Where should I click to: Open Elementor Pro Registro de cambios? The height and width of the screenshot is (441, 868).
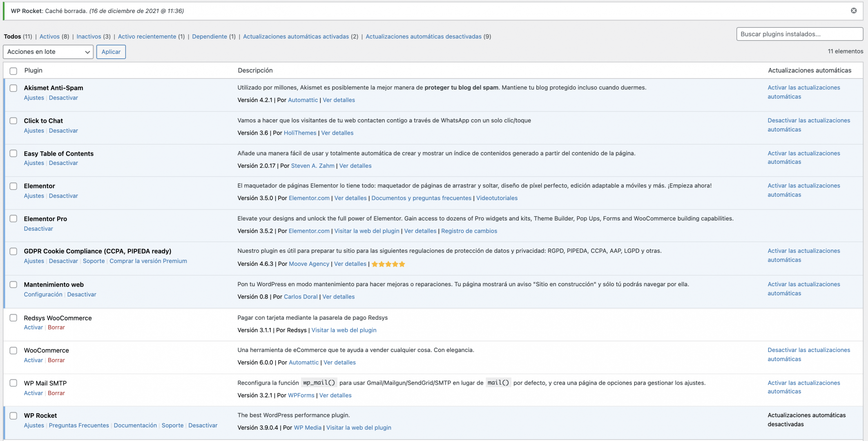[469, 231]
